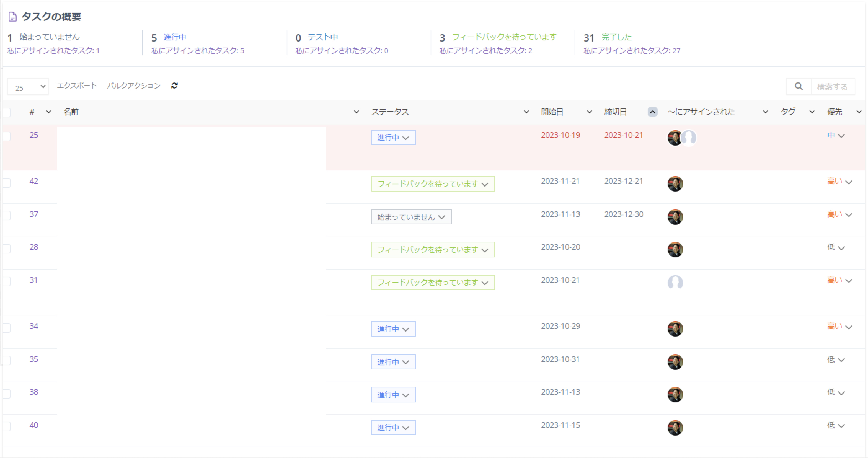Open task number 40 link
This screenshot has width=868, height=458.
click(34, 425)
